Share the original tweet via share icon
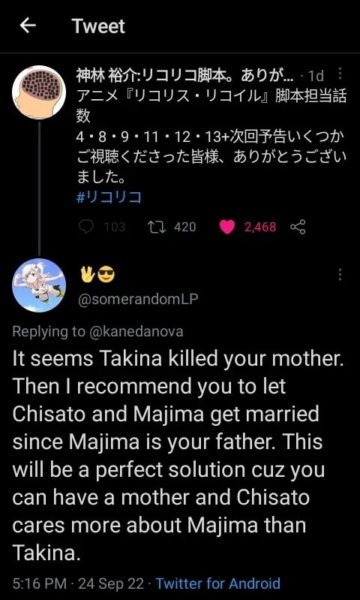The height and width of the screenshot is (600, 360). [298, 227]
